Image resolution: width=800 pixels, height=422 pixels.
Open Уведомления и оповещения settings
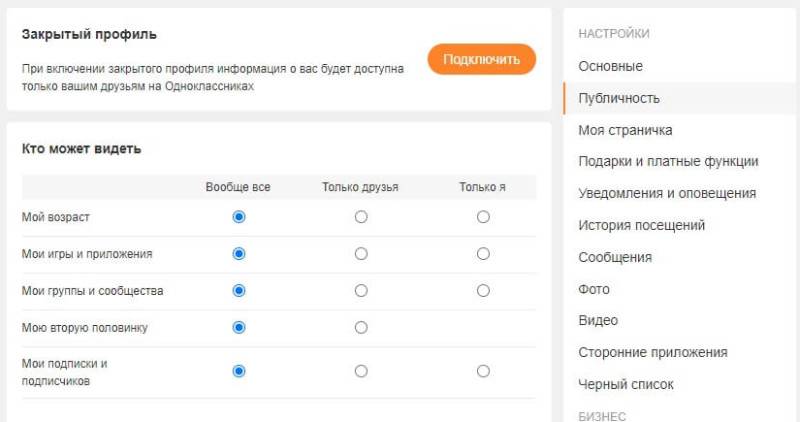667,193
